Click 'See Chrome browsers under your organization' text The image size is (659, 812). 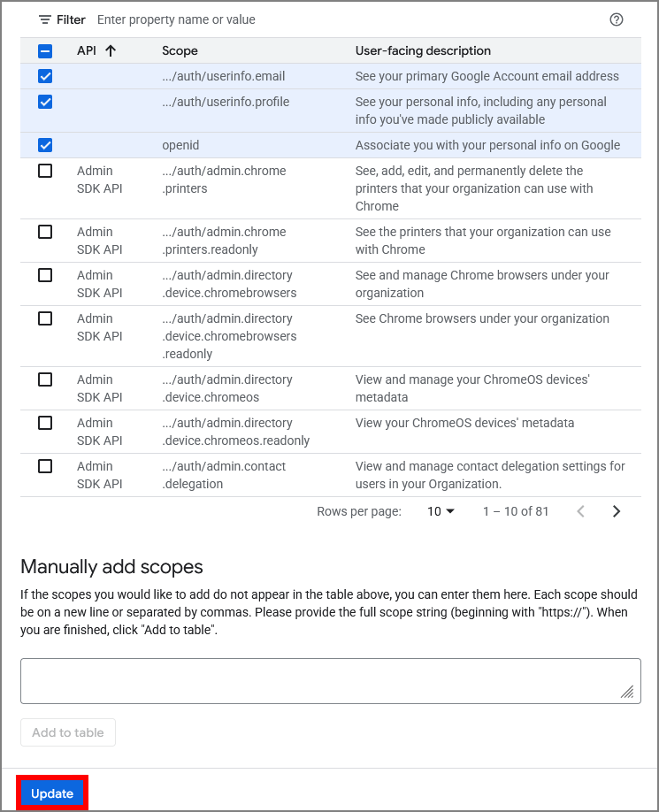(x=482, y=318)
